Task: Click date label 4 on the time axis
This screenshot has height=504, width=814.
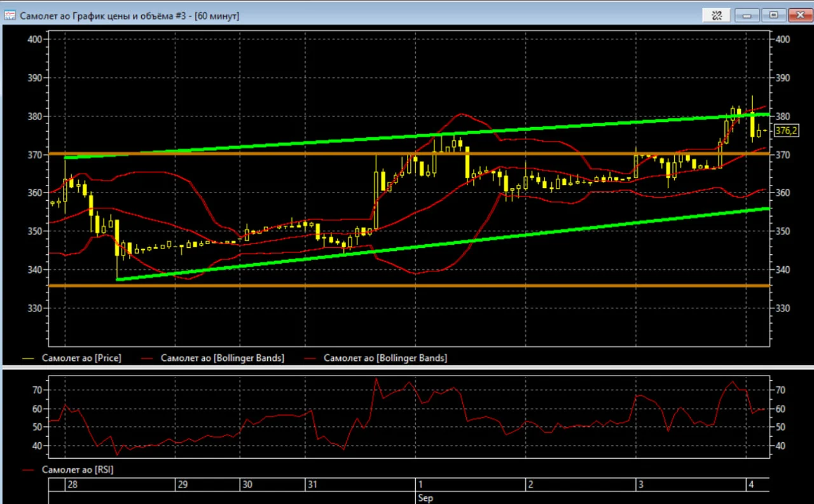Action: click(x=750, y=484)
